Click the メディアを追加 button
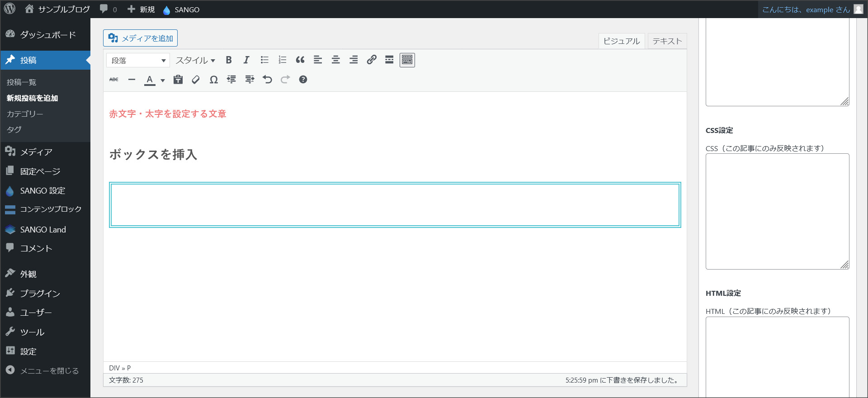The height and width of the screenshot is (398, 868). [x=140, y=38]
